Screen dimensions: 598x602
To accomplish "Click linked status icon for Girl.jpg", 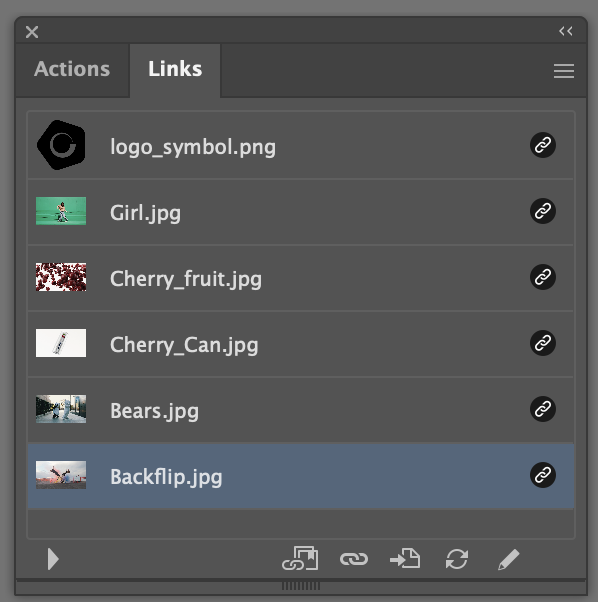I will [543, 211].
